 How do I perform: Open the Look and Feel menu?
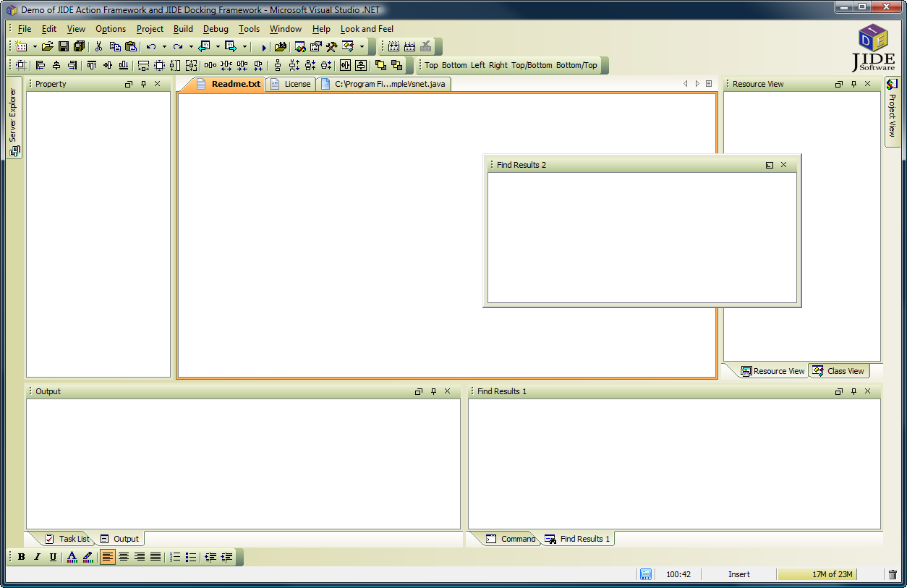pyautogui.click(x=367, y=29)
